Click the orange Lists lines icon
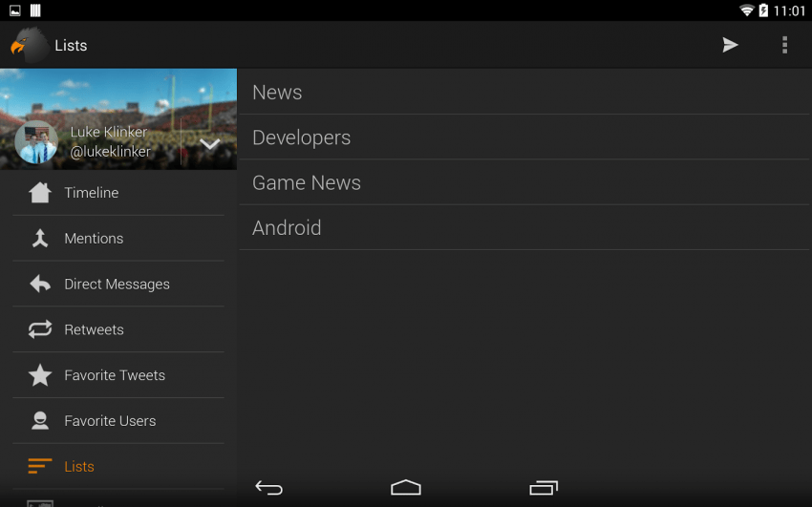The height and width of the screenshot is (507, 812). [40, 466]
